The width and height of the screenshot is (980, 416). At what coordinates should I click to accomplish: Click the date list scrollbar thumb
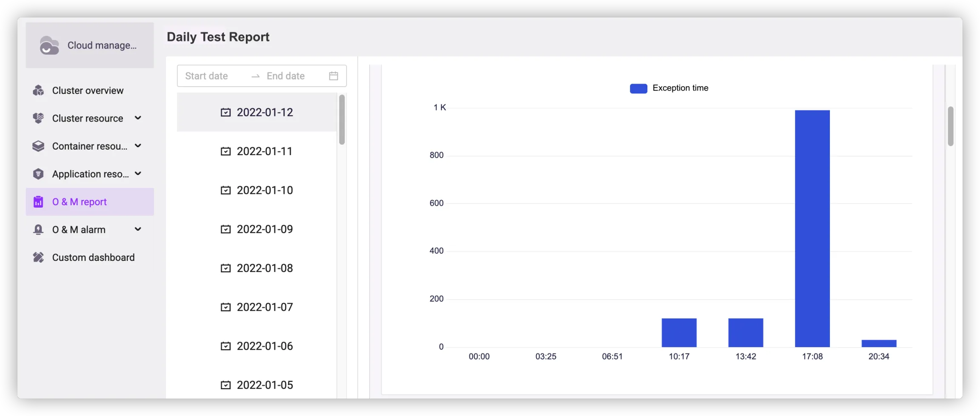(342, 120)
